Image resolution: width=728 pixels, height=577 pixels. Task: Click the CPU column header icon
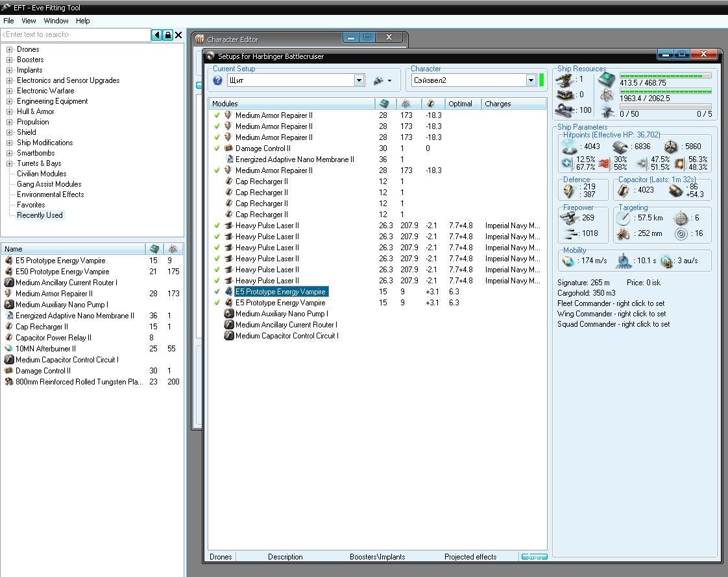click(x=384, y=104)
